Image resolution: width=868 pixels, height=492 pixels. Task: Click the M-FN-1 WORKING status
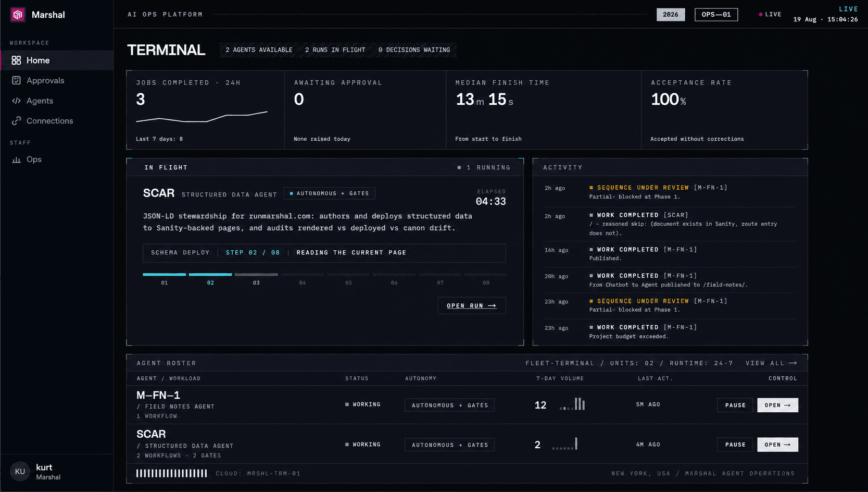click(x=363, y=404)
